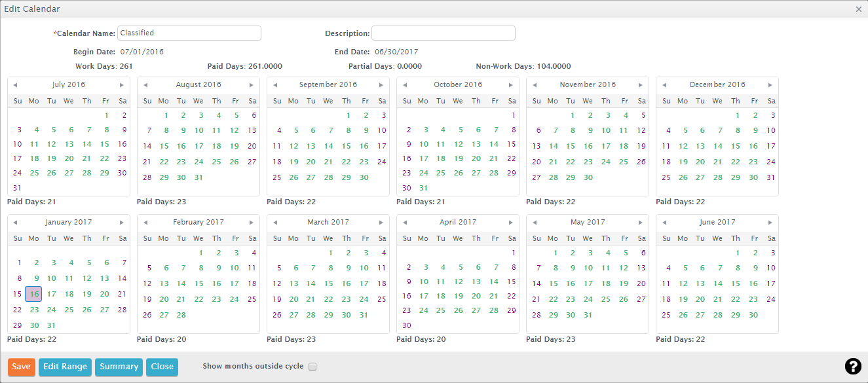Image resolution: width=868 pixels, height=383 pixels.
Task: Select November 11, 2016 on calendar
Action: pos(624,130)
